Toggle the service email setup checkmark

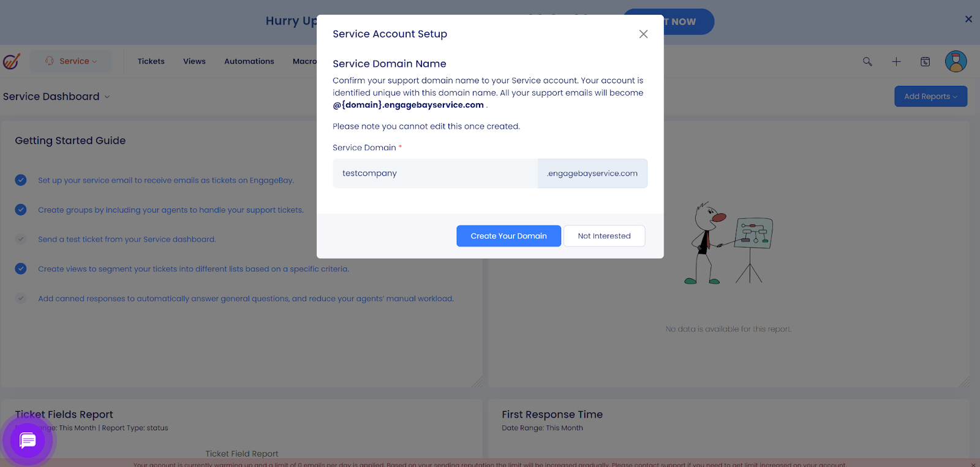click(x=21, y=180)
